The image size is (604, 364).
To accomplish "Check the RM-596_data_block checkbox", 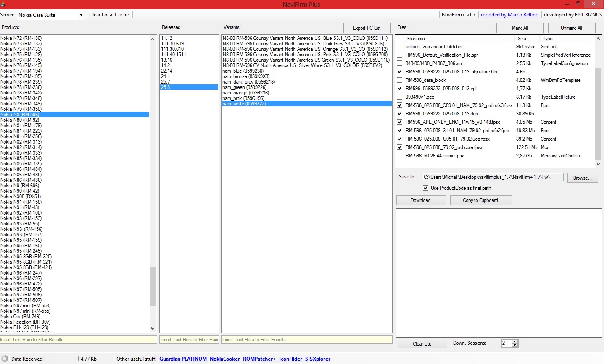I will coord(399,80).
